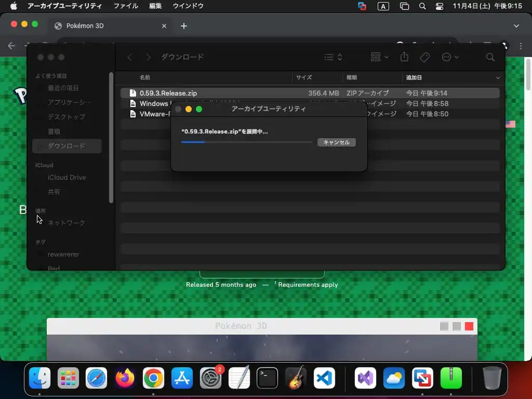This screenshot has height=399, width=532.
Task: Toggle sort direction chevron in 追加日 header
Action: [498, 78]
